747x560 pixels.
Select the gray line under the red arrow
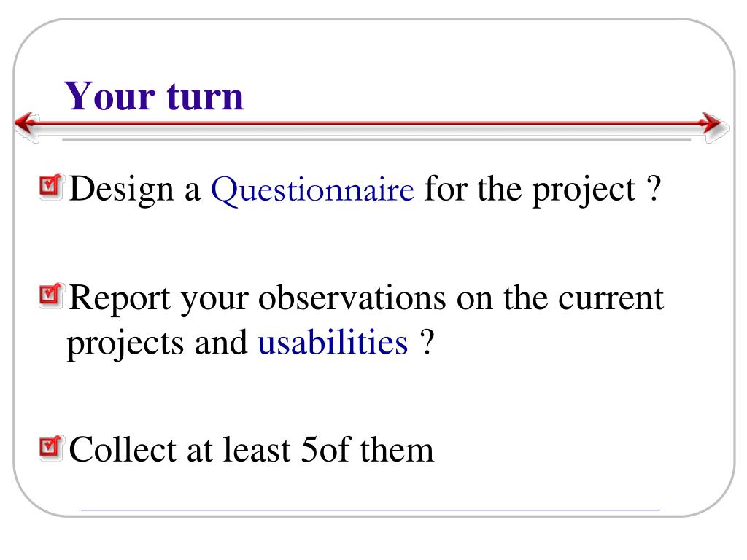tap(376, 139)
